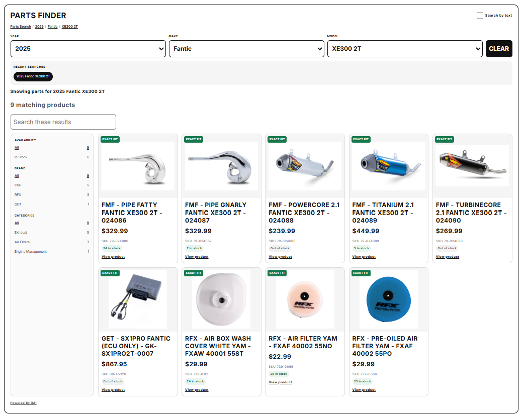Filter by Air Filters category
Image resolution: width=524 pixels, height=420 pixels.
[x=52, y=242]
